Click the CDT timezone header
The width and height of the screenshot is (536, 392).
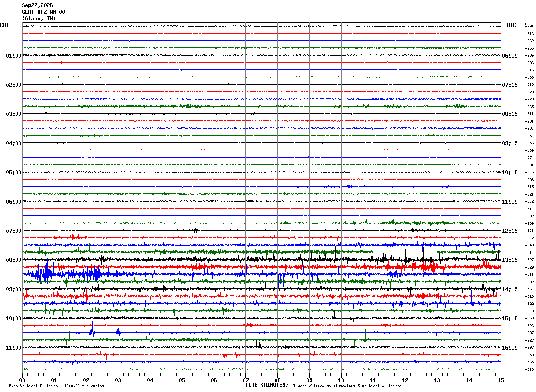[x=4, y=25]
